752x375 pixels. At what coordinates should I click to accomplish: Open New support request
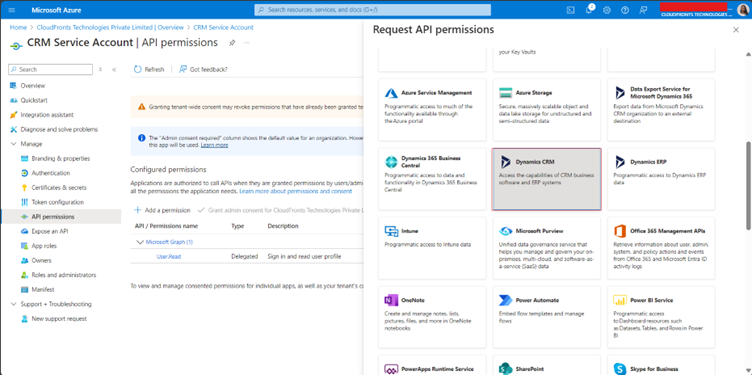[59, 319]
